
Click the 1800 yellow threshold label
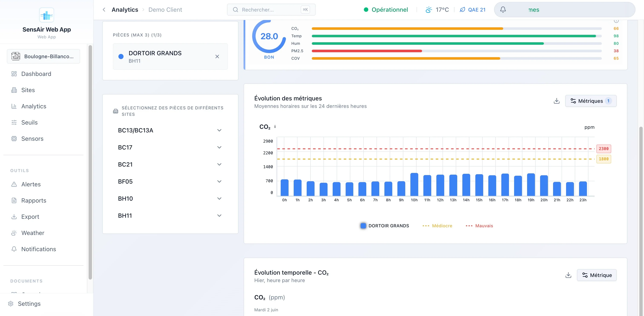click(x=604, y=159)
